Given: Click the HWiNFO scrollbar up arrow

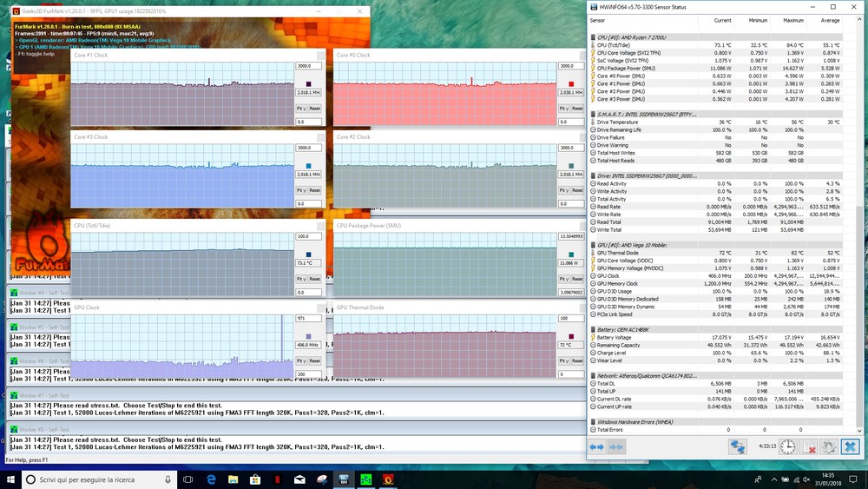Looking at the screenshot, I should coord(859,19).
